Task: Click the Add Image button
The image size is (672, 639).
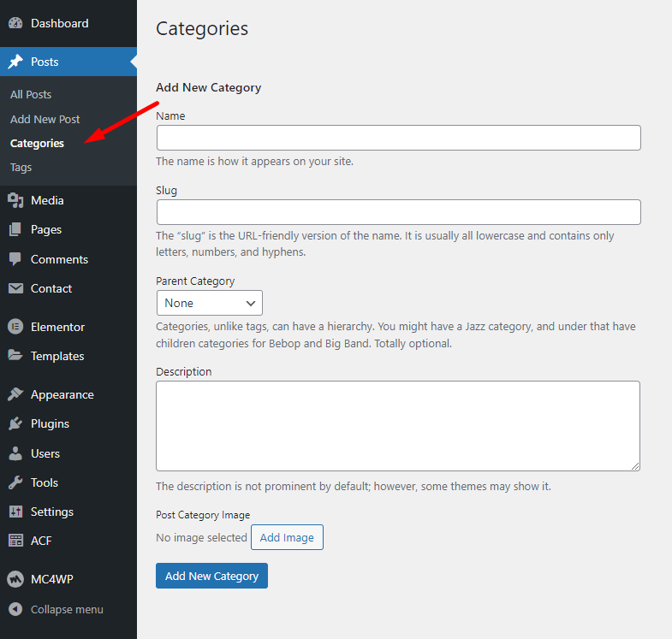Action: tap(287, 537)
